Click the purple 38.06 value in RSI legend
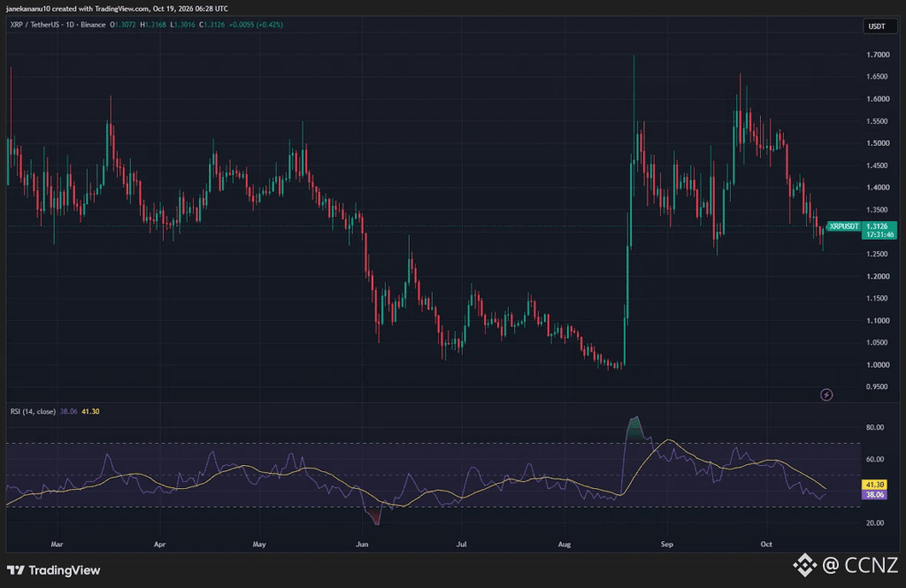Viewport: 906px width, 588px height. pos(69,411)
